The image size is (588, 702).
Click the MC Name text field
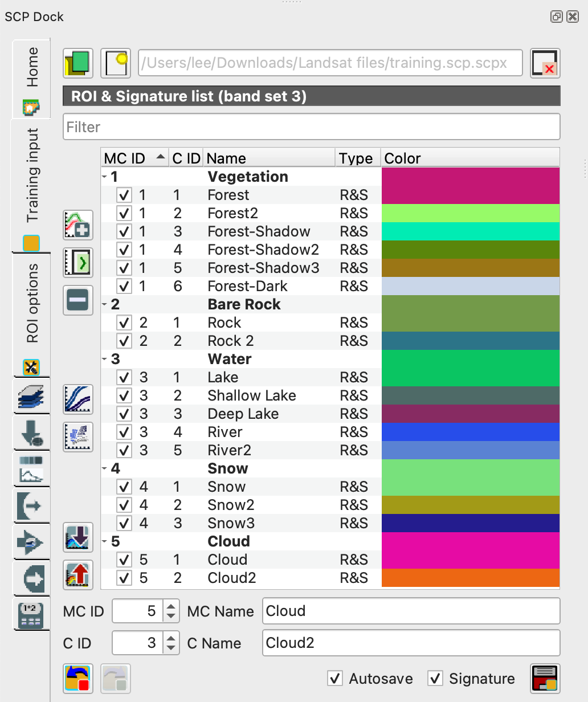point(411,611)
